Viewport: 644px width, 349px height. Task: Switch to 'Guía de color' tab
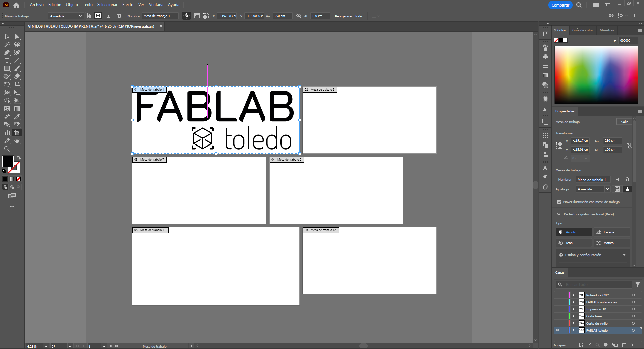[x=582, y=30]
